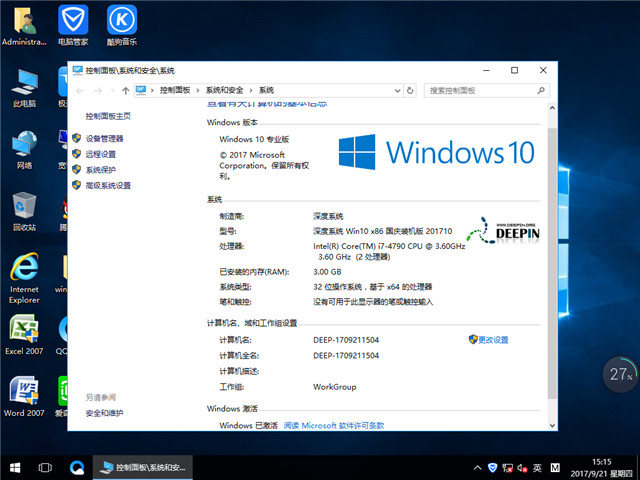Switch input language 英 indicator
Screen dimensions: 640x480
click(537, 468)
